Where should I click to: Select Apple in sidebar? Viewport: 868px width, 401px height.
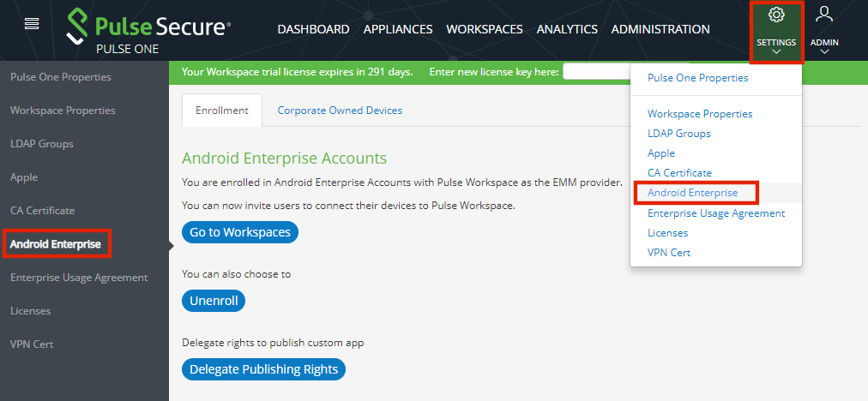[x=24, y=177]
